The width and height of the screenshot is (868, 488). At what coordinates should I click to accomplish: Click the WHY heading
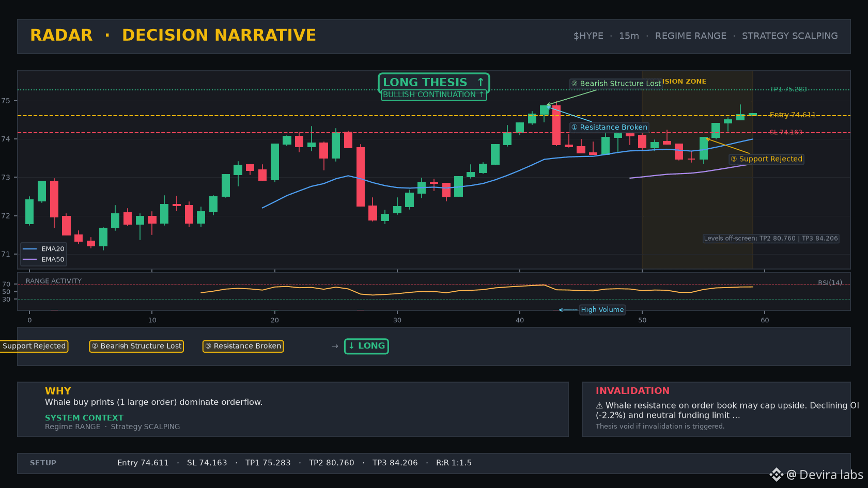tap(58, 391)
